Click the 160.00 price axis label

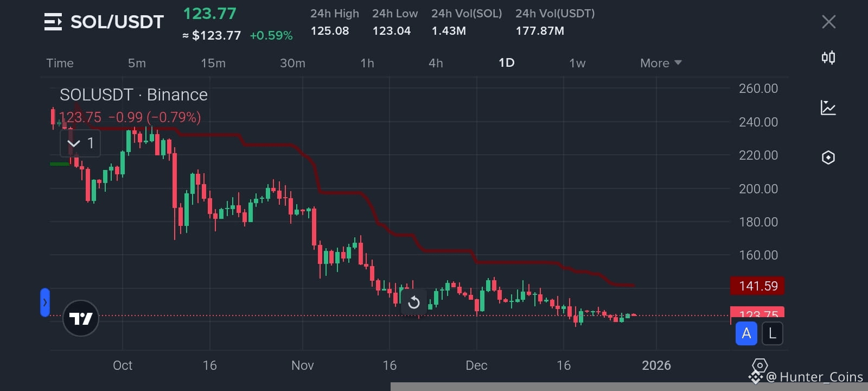pyautogui.click(x=758, y=255)
